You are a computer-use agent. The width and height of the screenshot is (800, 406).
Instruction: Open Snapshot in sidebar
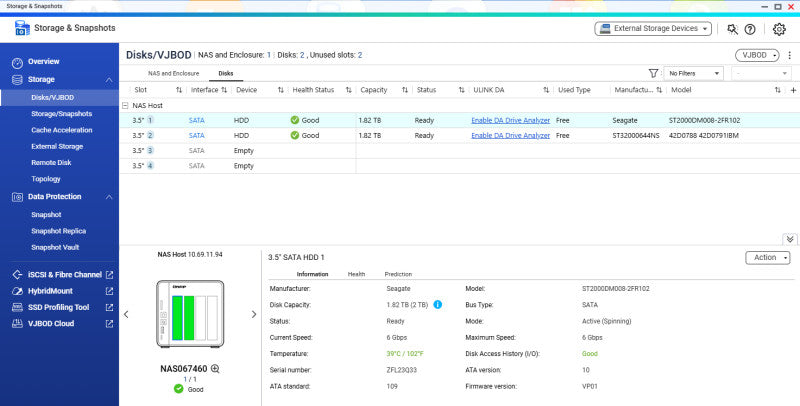46,215
